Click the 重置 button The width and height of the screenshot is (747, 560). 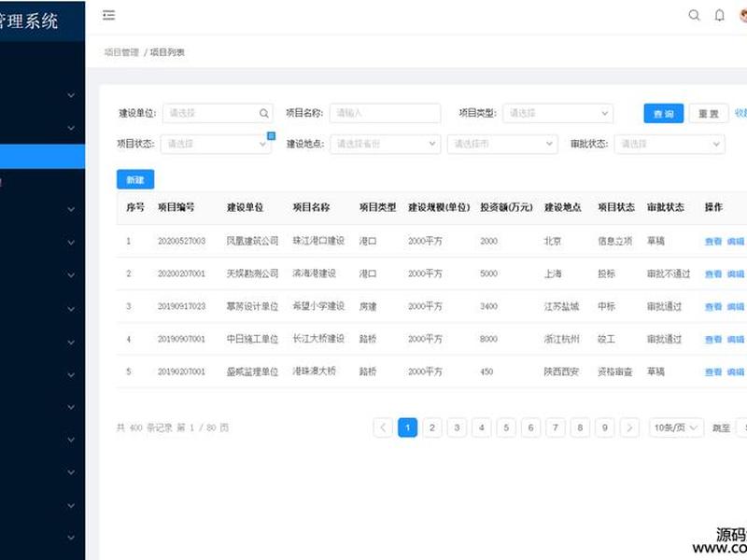click(709, 113)
